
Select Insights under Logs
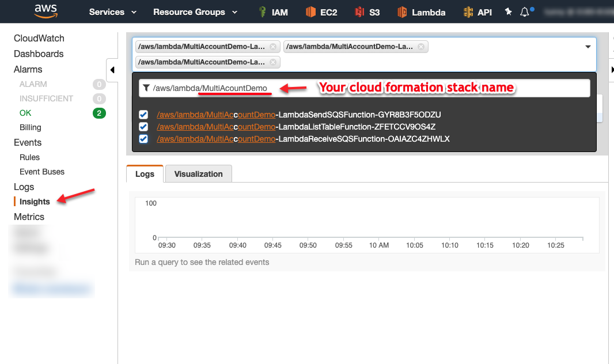(x=35, y=202)
